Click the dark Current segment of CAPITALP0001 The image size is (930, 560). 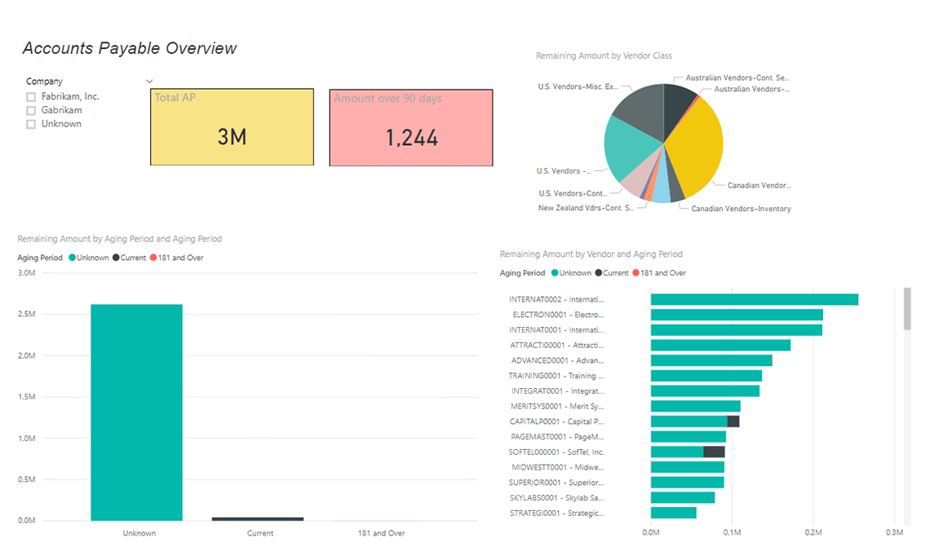click(733, 421)
